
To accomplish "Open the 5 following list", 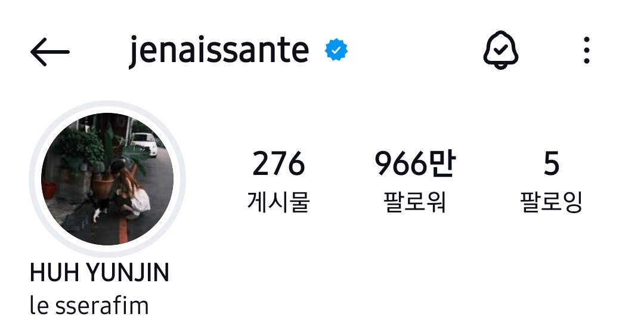I will (551, 164).
